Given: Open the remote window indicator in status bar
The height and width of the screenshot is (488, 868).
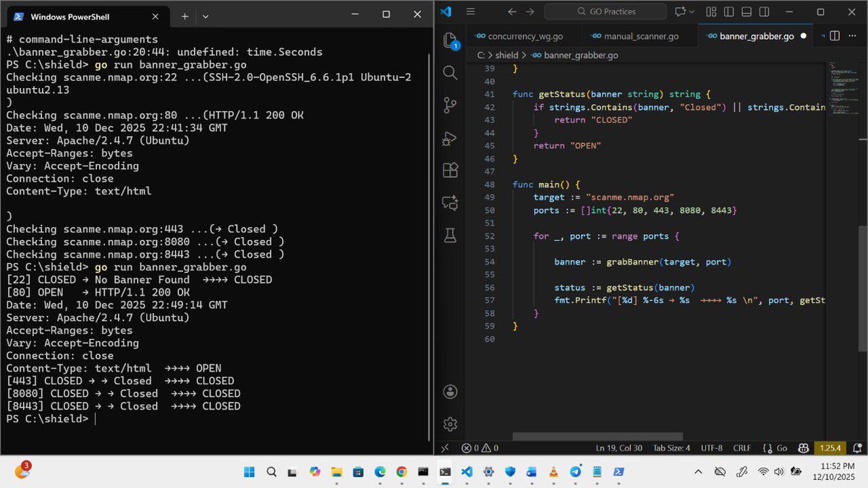Looking at the screenshot, I should point(446,448).
